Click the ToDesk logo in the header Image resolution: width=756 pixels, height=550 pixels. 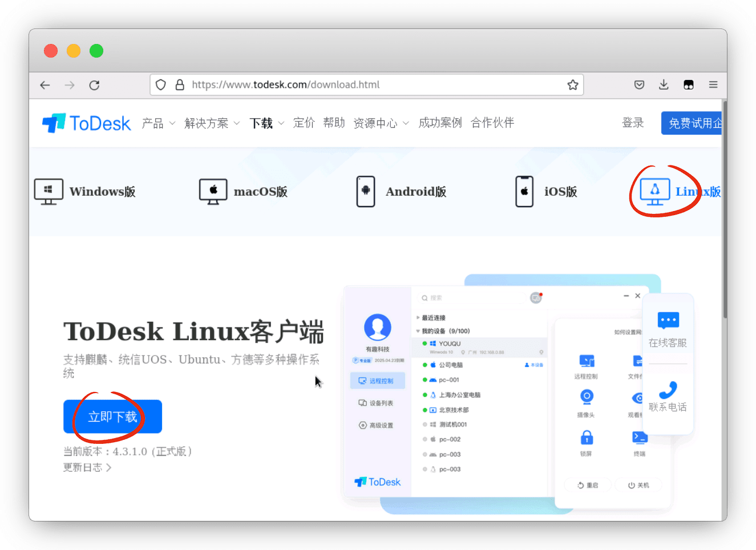(x=87, y=123)
